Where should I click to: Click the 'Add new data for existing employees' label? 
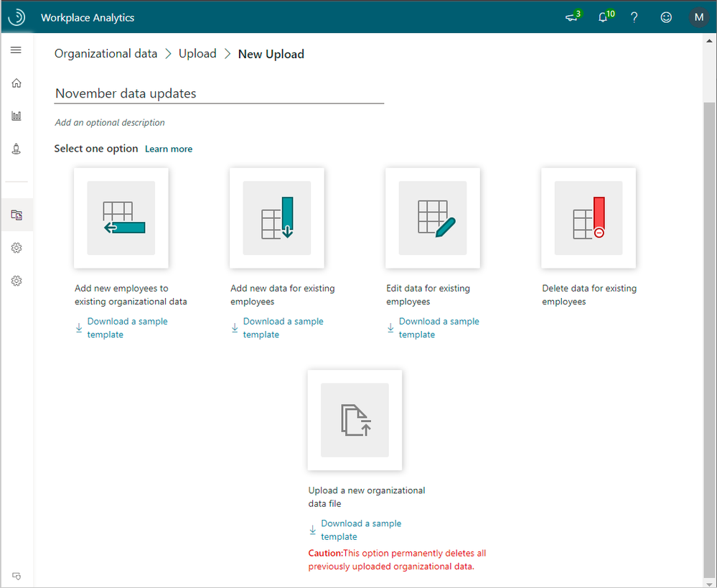click(x=283, y=294)
